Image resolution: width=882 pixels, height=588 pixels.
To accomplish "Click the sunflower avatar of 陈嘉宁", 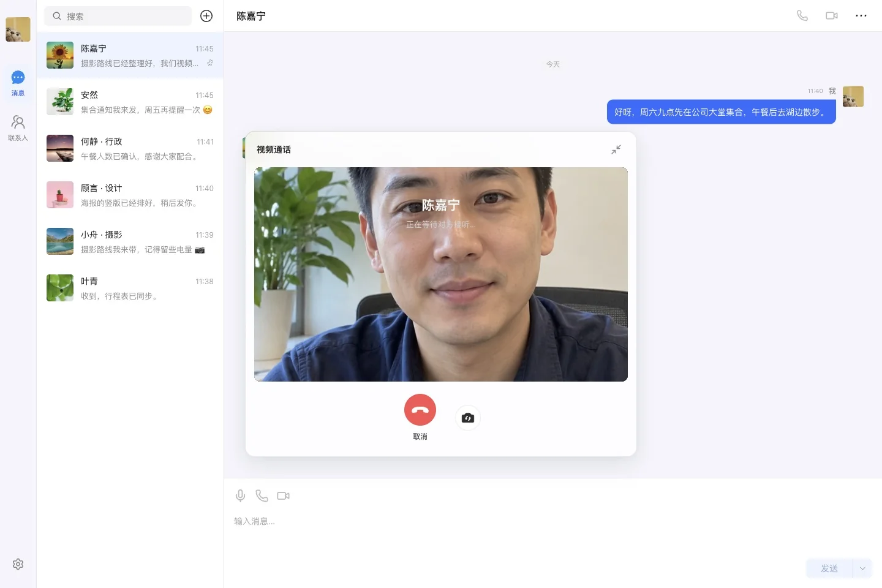I will [60, 55].
